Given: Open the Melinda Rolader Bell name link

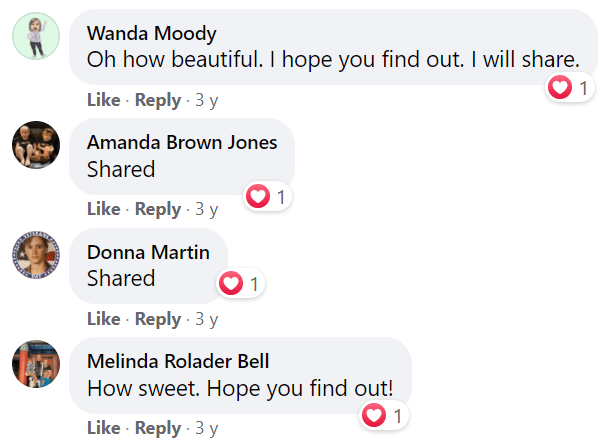Looking at the screenshot, I should 178,362.
